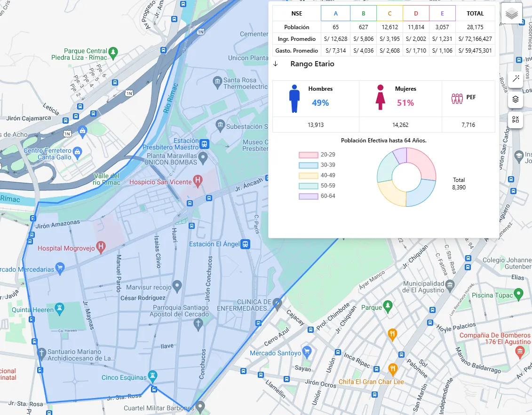This screenshot has width=532, height=415.
Task: Select NSE column A header
Action: coord(335,14)
